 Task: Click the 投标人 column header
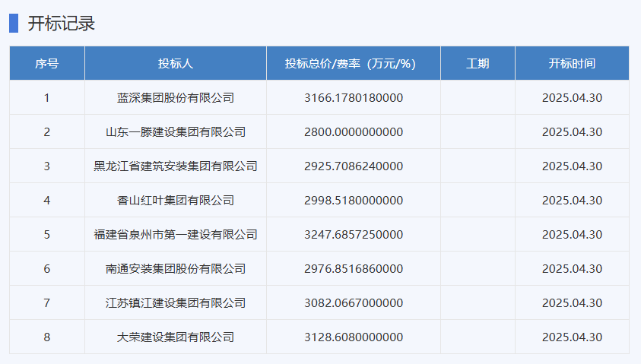[x=176, y=63]
